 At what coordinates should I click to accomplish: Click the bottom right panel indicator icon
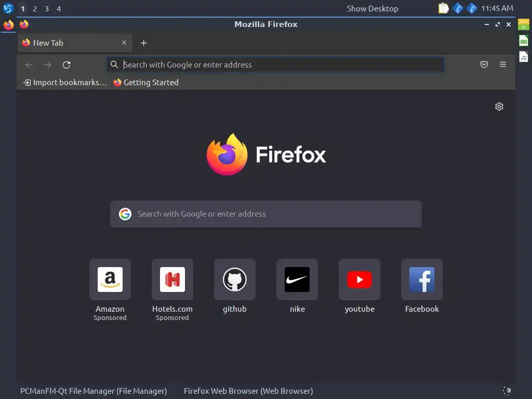pyautogui.click(x=507, y=391)
